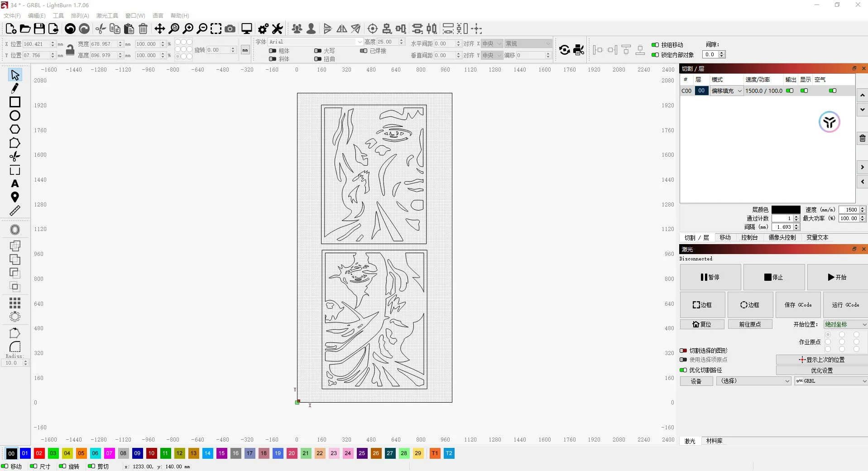Click the Measure ruler tool

pos(15,211)
